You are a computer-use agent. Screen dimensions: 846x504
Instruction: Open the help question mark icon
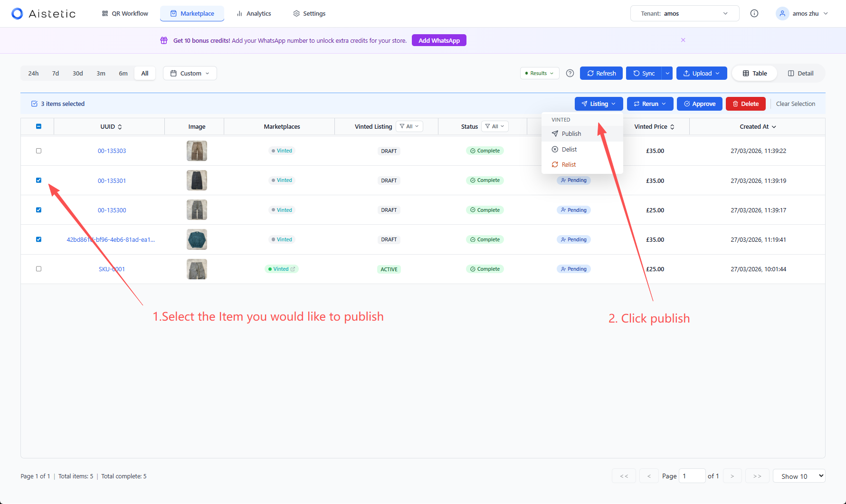tap(570, 73)
